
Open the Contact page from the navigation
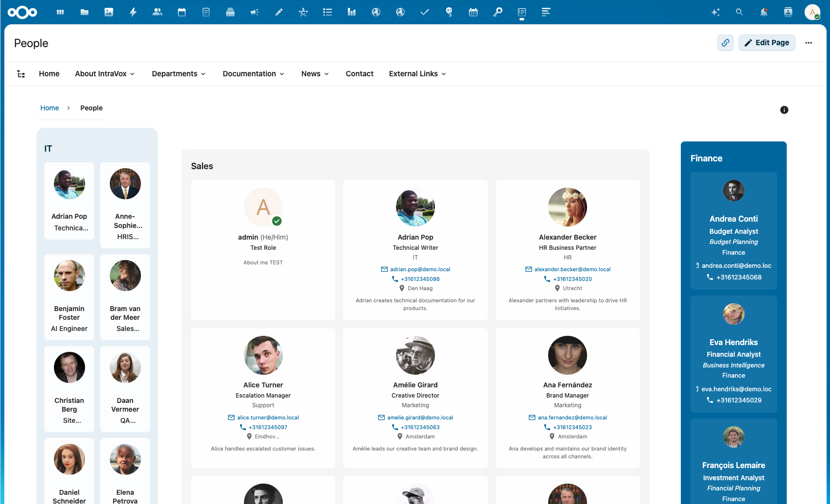point(360,74)
